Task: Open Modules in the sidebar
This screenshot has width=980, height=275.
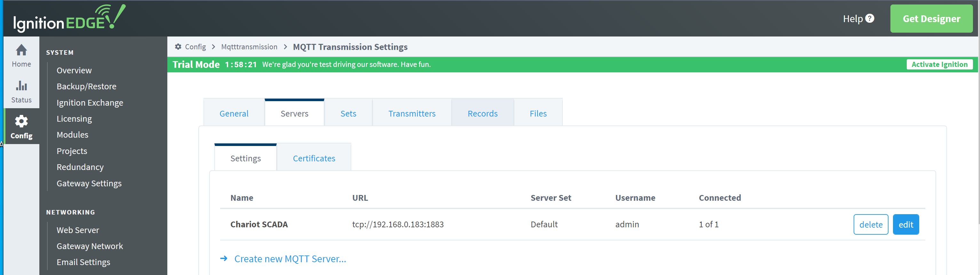Action: (72, 135)
